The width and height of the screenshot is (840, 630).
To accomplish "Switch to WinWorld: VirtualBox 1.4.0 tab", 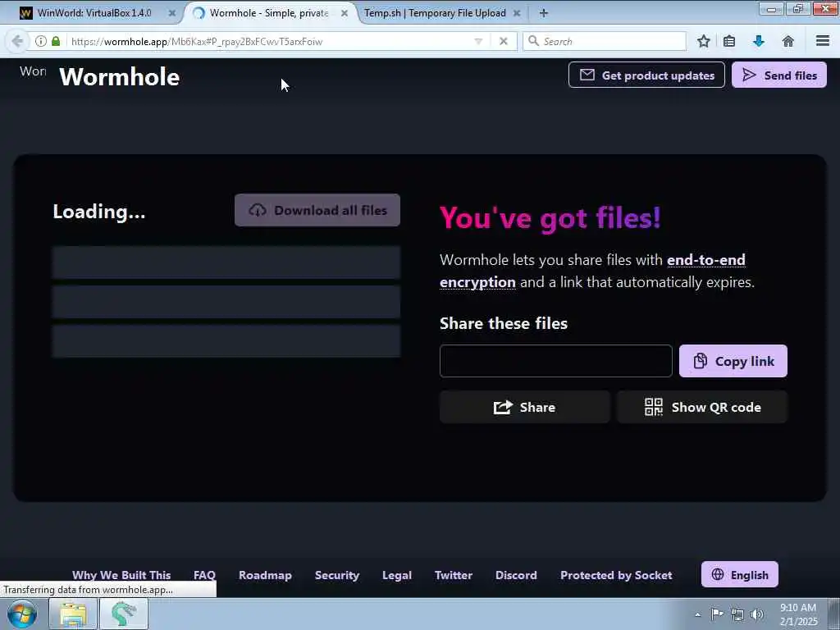I will coord(94,13).
